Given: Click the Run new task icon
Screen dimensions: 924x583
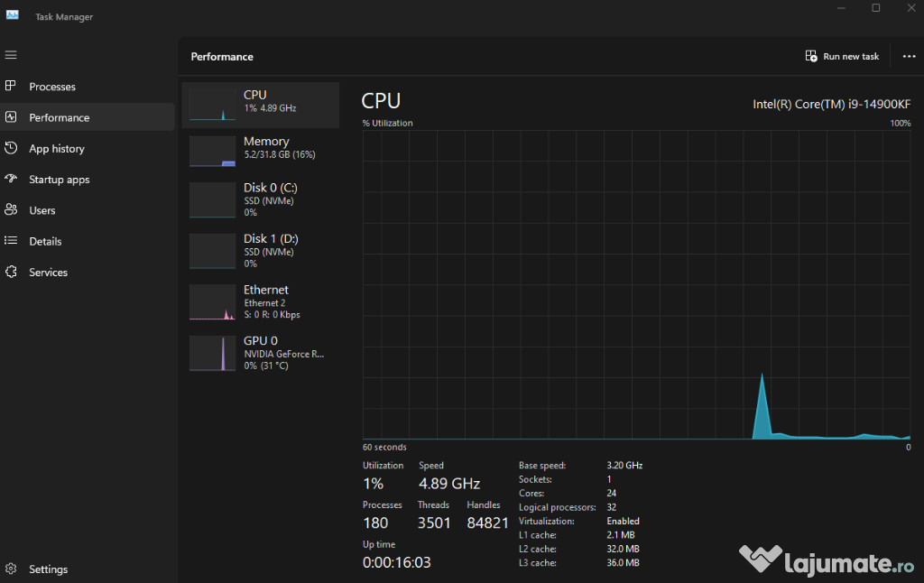Looking at the screenshot, I should click(811, 56).
